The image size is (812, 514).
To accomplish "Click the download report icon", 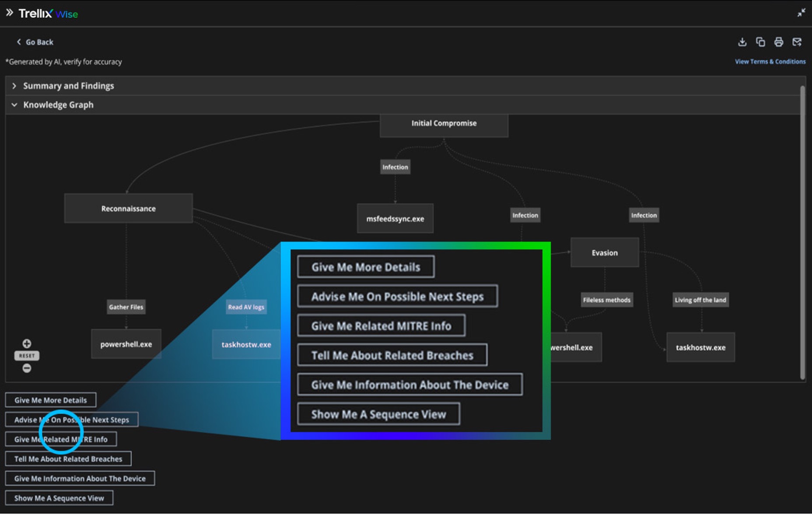I will (742, 42).
